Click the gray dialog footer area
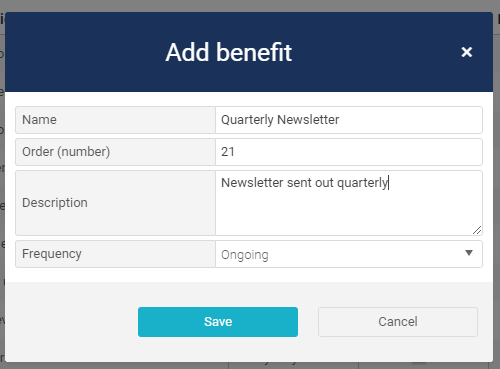Viewport: 500px width, 369px height. pyautogui.click(x=249, y=322)
